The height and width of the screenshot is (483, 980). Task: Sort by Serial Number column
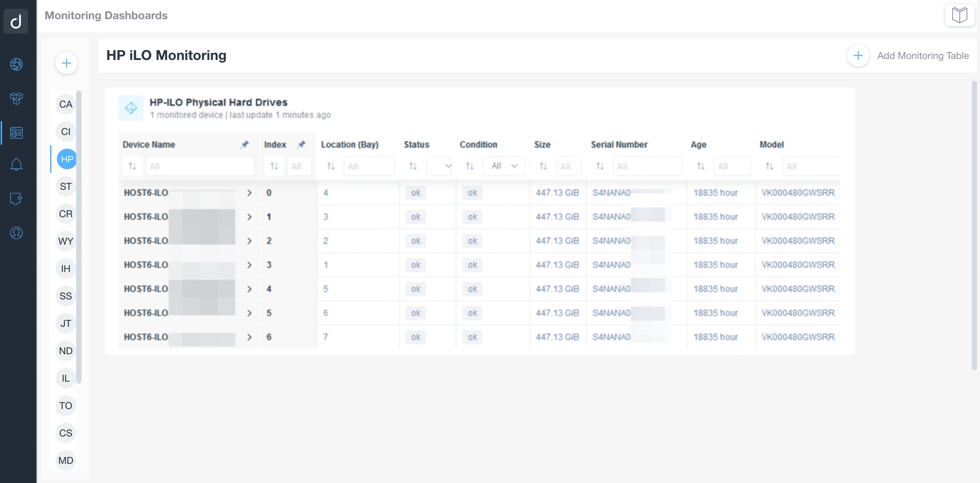tap(600, 166)
